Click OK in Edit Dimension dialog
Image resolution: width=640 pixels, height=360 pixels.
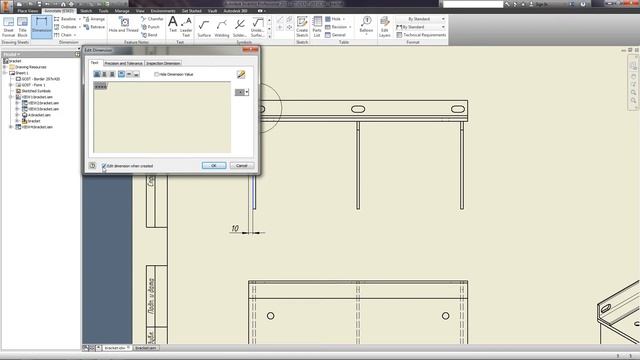214,166
